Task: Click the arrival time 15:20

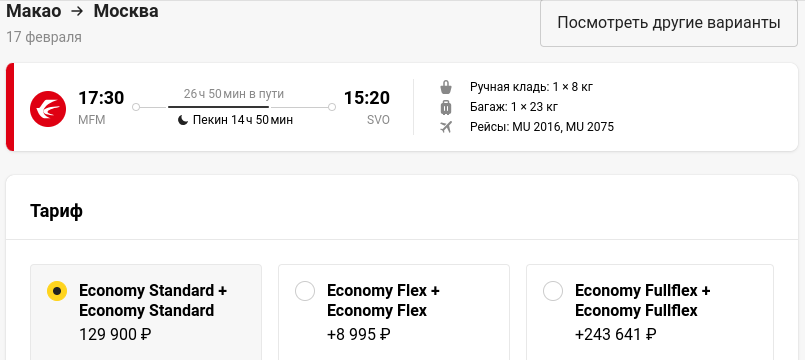Action: pos(367,98)
